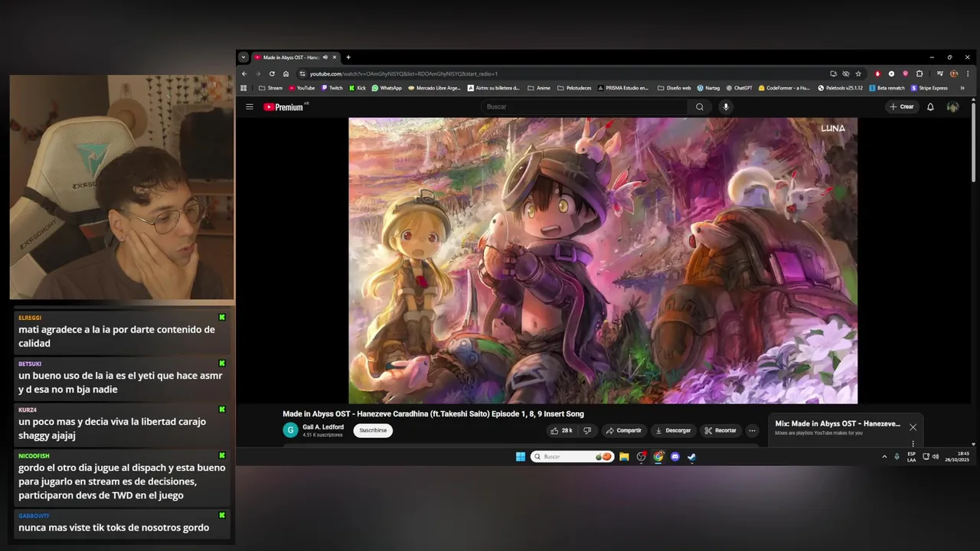Open Gail A. Ledford channel link
980x551 pixels.
point(323,427)
